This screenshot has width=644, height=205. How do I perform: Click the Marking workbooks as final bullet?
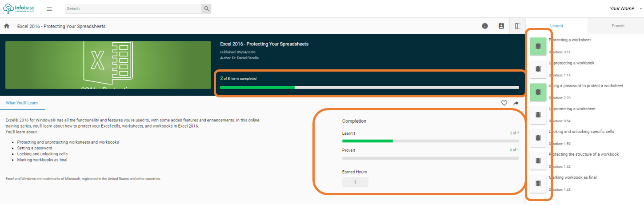(x=42, y=160)
